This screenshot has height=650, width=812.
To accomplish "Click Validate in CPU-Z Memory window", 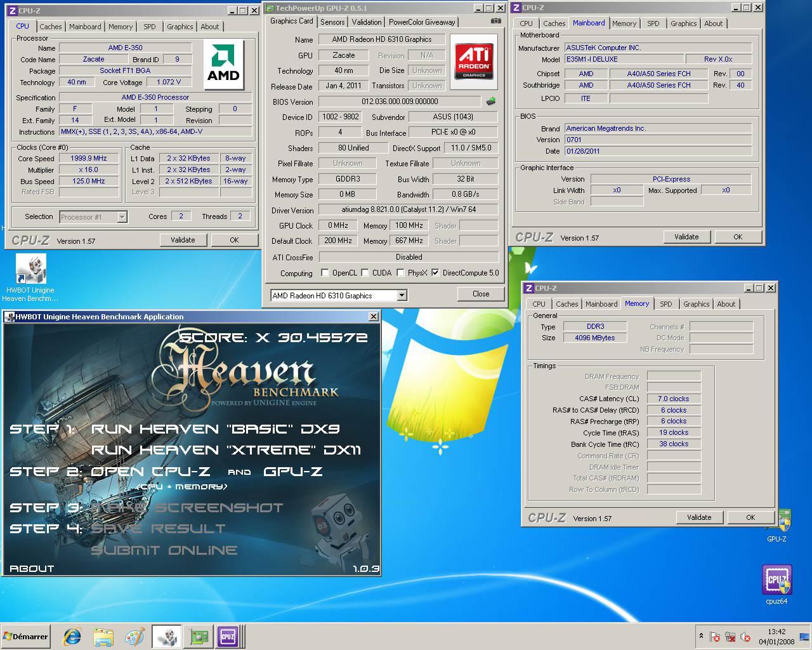I will pos(699,517).
